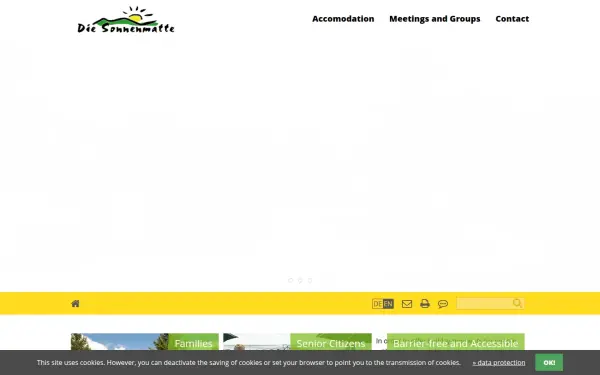The width and height of the screenshot is (600, 375).
Task: Select the first slideshow dot
Action: (290, 280)
